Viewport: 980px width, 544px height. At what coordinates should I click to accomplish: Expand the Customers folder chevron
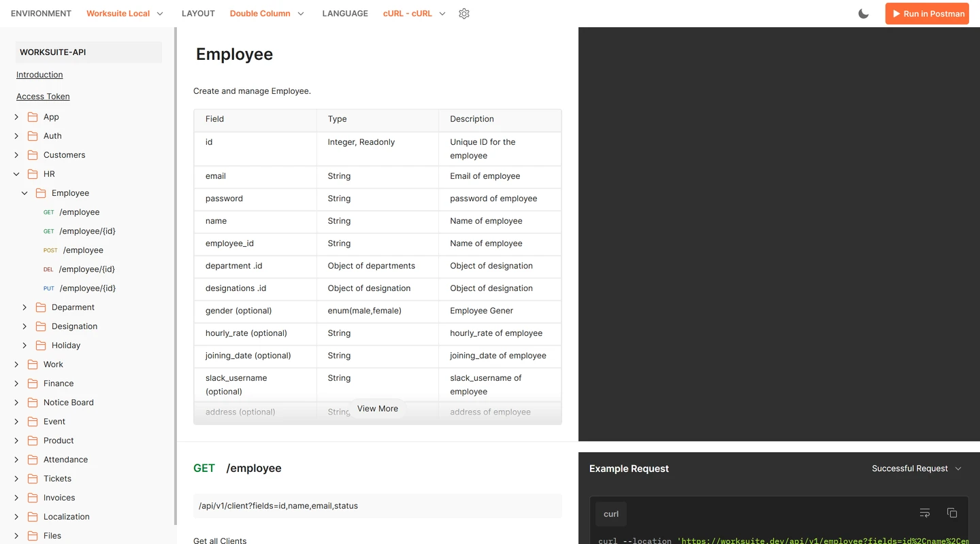pos(16,155)
